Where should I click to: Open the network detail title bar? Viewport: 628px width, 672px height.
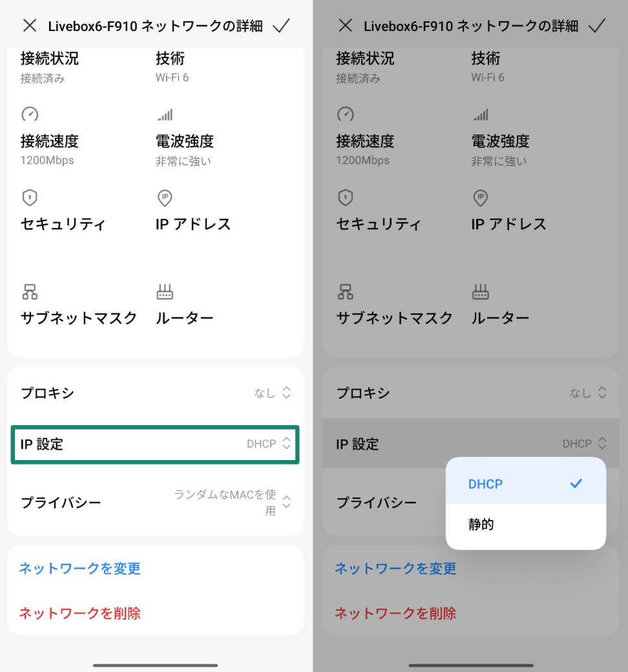point(155,25)
